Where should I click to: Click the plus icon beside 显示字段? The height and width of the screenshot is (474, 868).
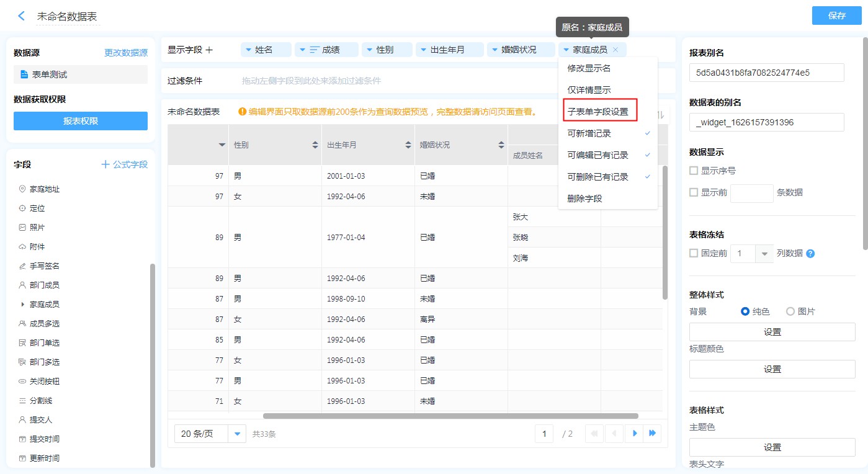click(209, 50)
